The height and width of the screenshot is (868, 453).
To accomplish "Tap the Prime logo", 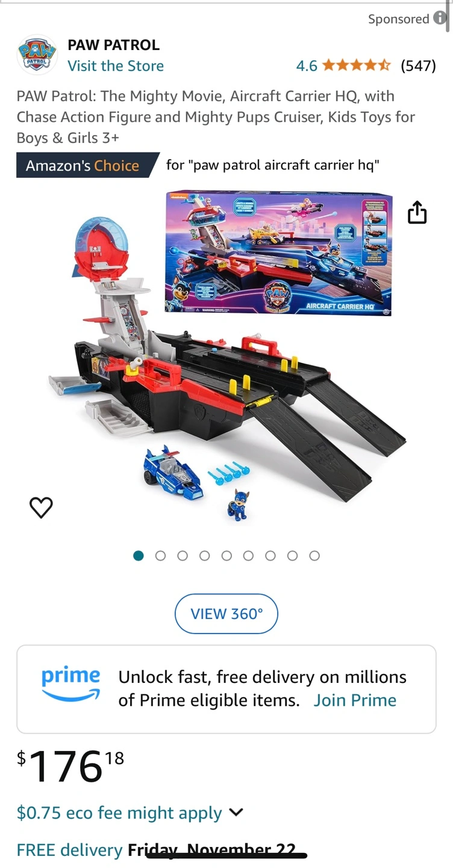I will pos(70,684).
